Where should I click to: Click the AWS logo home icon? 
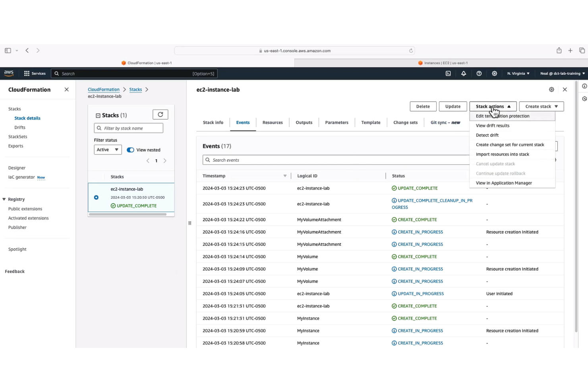(x=9, y=73)
